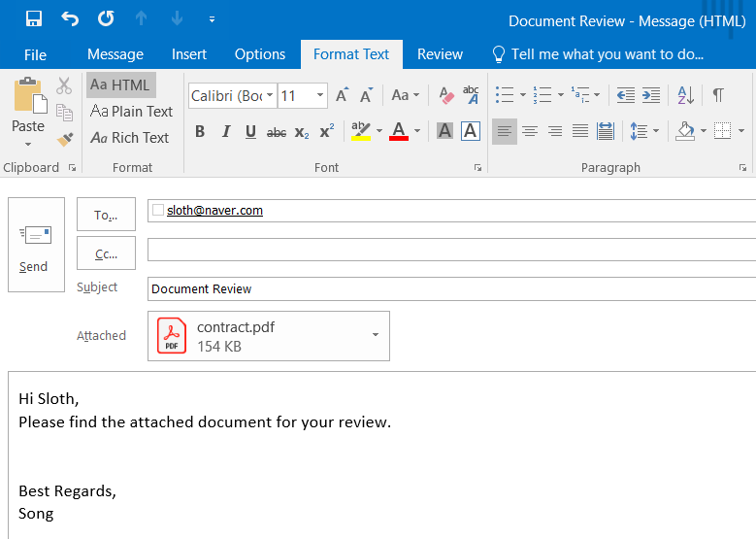
Task: Open Font group dialog launcher
Action: 477,167
